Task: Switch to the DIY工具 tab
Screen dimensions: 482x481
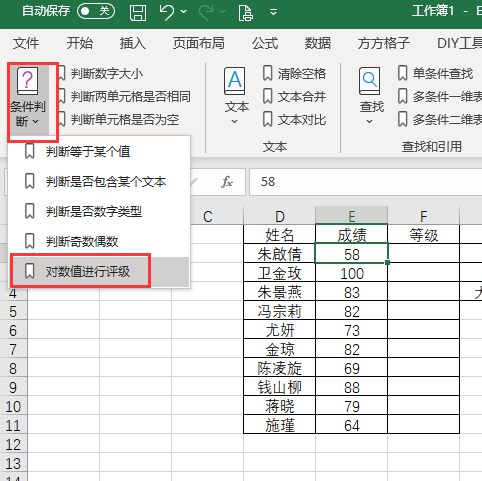Action: click(459, 43)
